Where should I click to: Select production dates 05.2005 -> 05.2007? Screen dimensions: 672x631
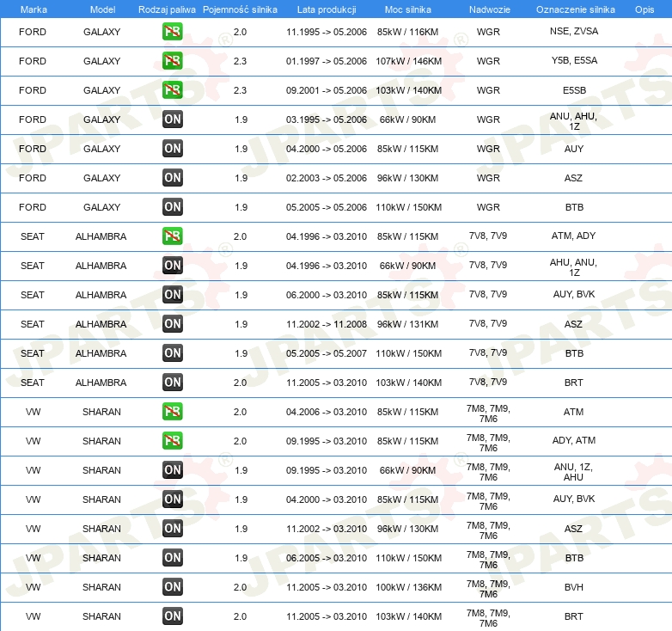(327, 353)
